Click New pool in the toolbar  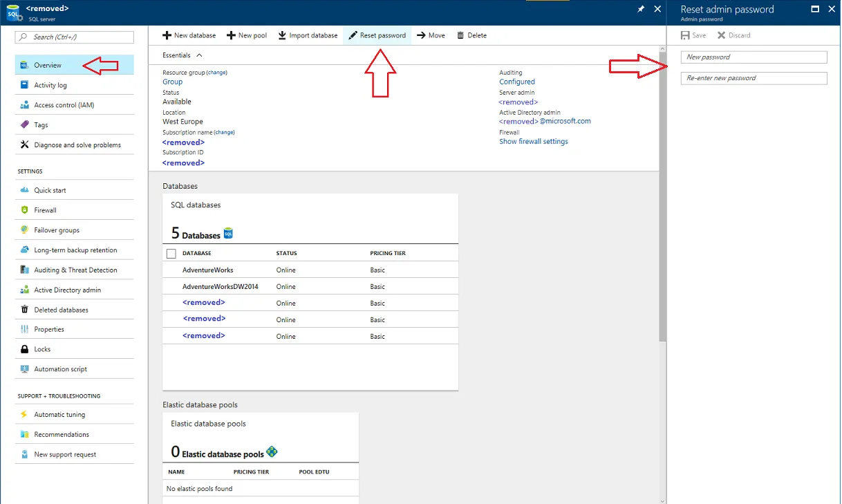[247, 35]
